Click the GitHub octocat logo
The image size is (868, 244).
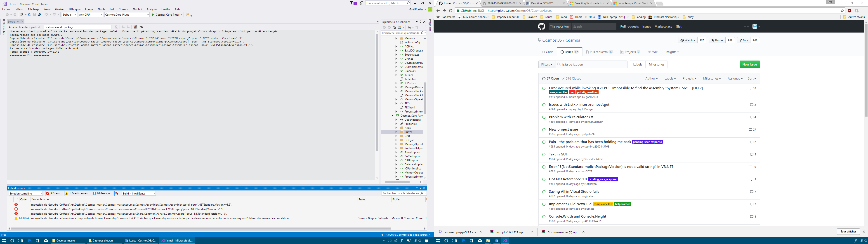point(542,27)
